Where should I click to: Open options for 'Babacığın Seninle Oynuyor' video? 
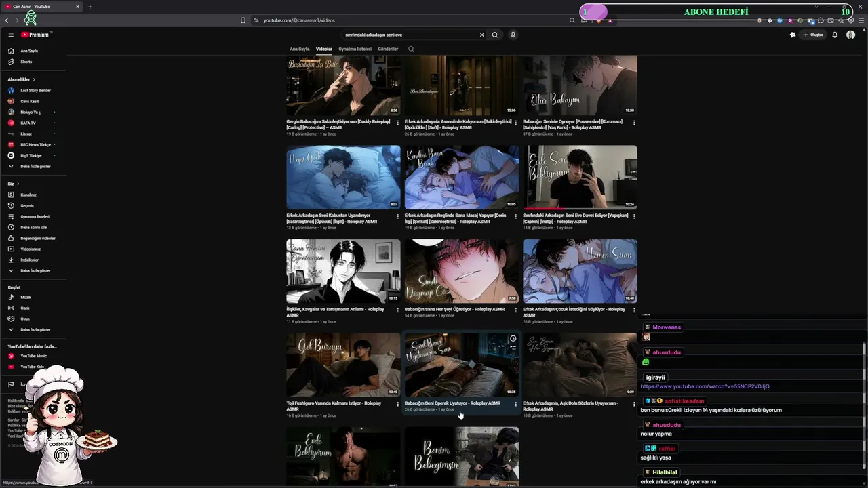634,123
